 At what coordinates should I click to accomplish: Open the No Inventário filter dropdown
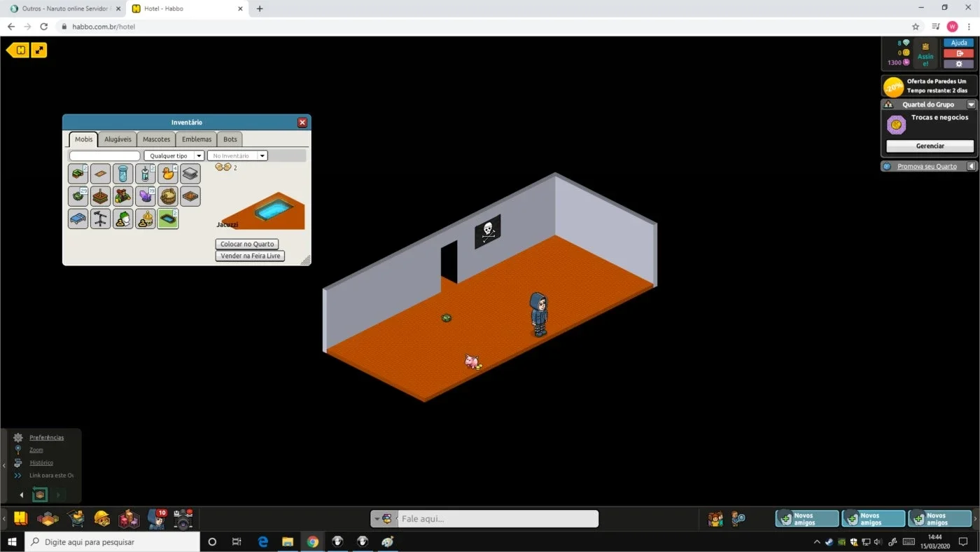pyautogui.click(x=237, y=156)
